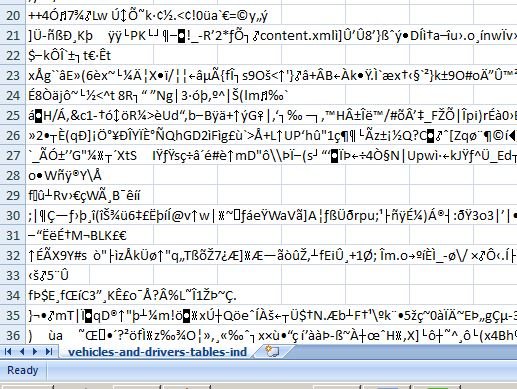Click the next sheet navigation arrow
This screenshot has width=517, height=389.
35,352
